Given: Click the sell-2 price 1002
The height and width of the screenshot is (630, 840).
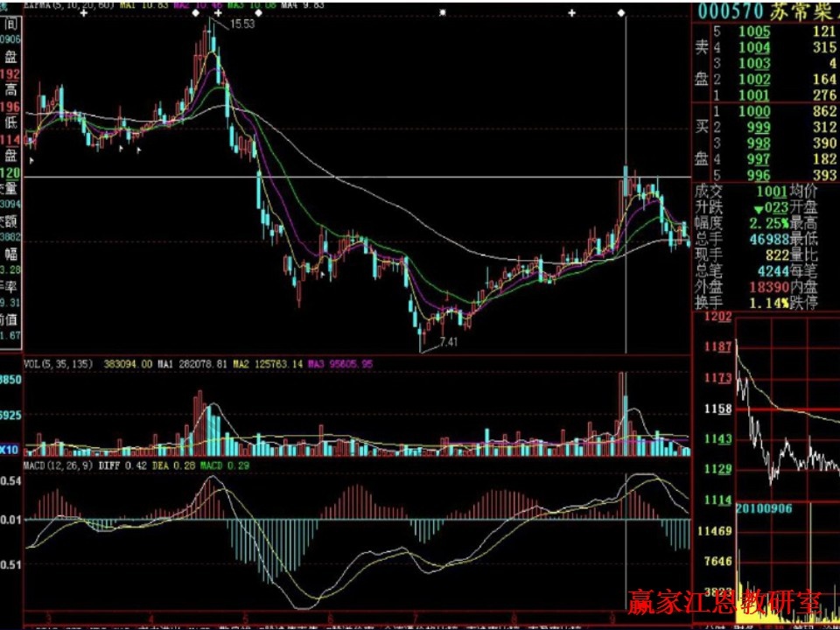Looking at the screenshot, I should coord(754,80).
